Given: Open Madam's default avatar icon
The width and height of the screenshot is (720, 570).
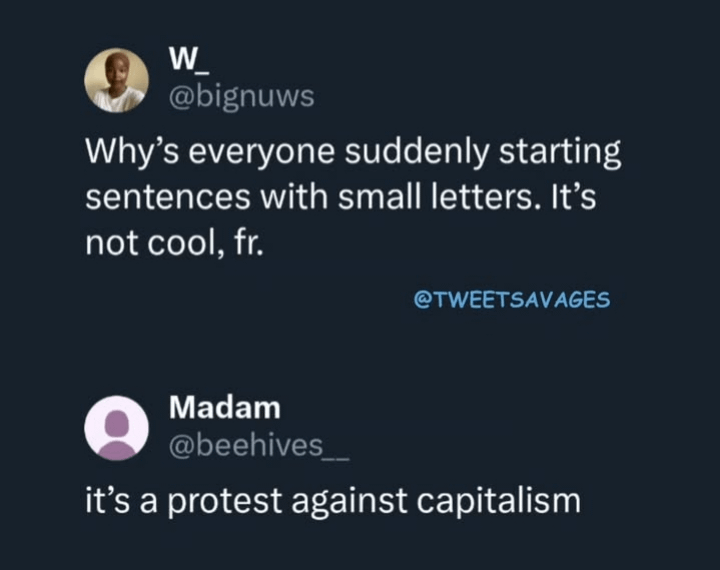Looking at the screenshot, I should pyautogui.click(x=116, y=426).
